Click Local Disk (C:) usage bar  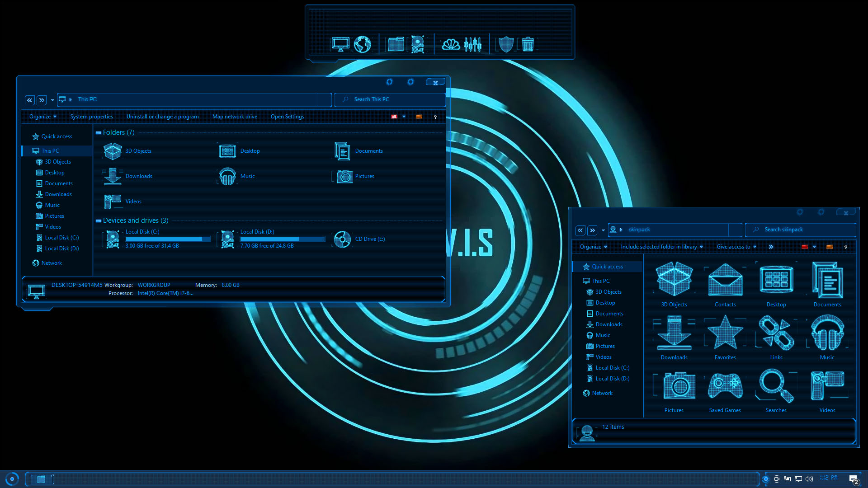point(167,239)
